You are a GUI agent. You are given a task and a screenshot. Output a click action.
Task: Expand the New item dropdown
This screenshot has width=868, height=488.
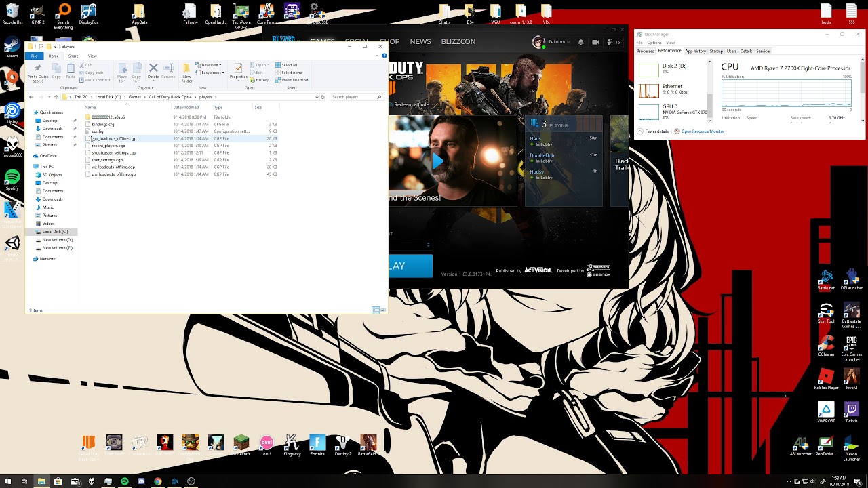[210, 65]
